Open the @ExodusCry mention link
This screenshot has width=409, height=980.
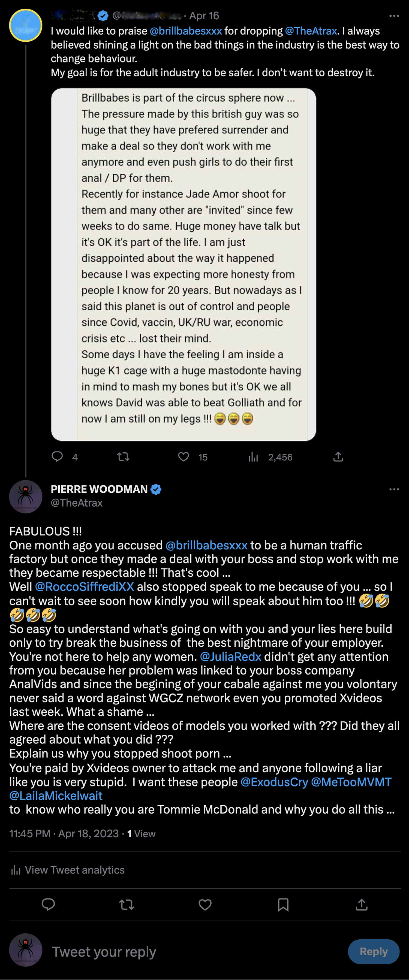[x=274, y=782]
